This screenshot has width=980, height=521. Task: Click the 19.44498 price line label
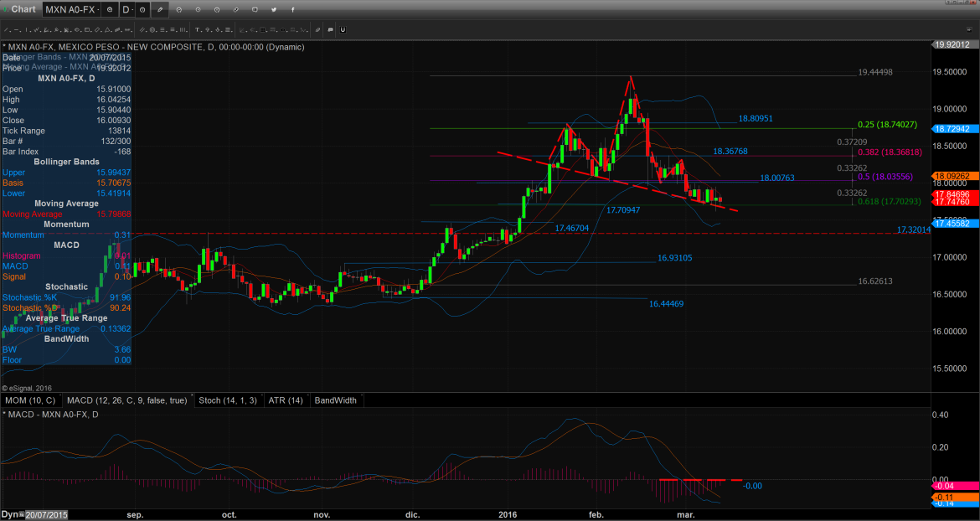tap(875, 73)
